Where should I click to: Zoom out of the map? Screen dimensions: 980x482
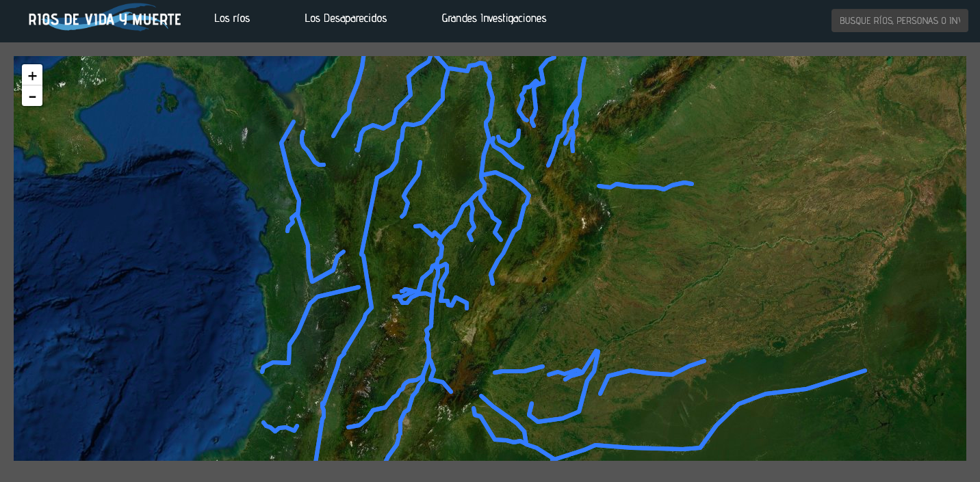(x=32, y=96)
